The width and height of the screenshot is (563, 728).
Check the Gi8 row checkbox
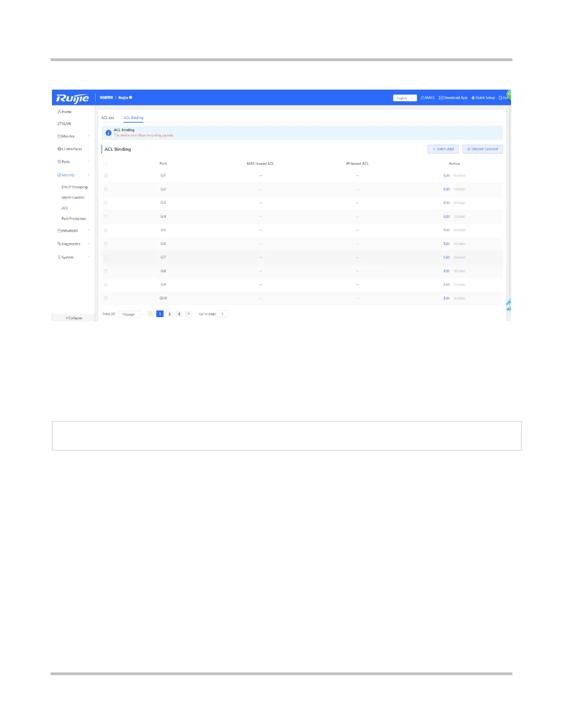[105, 271]
